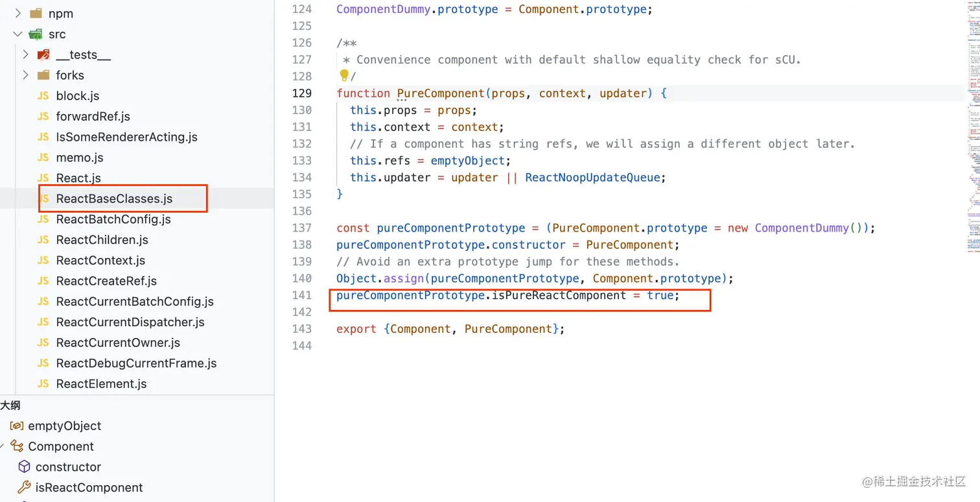This screenshot has width=980, height=502.
Task: Expand the __tests__ folder chevron
Action: click(25, 54)
